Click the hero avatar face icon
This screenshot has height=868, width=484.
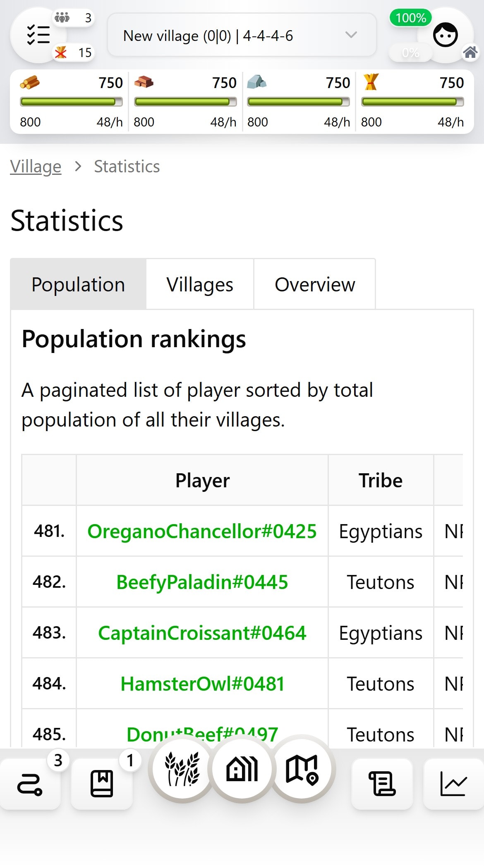(445, 35)
